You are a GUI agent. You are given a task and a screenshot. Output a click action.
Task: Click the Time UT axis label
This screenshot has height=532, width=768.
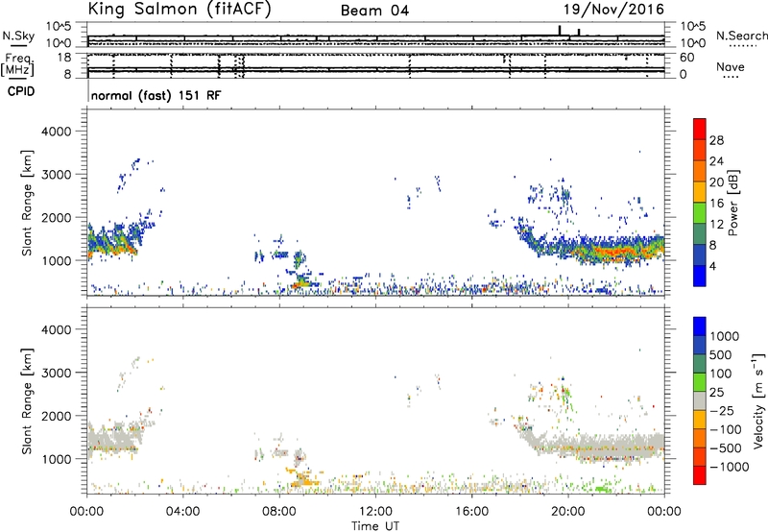375,525
